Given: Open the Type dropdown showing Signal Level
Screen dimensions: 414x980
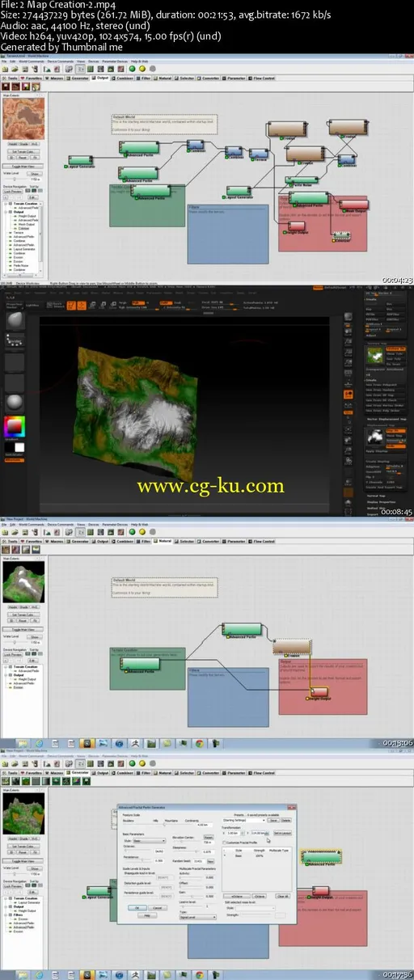Looking at the screenshot, I should coord(199,917).
